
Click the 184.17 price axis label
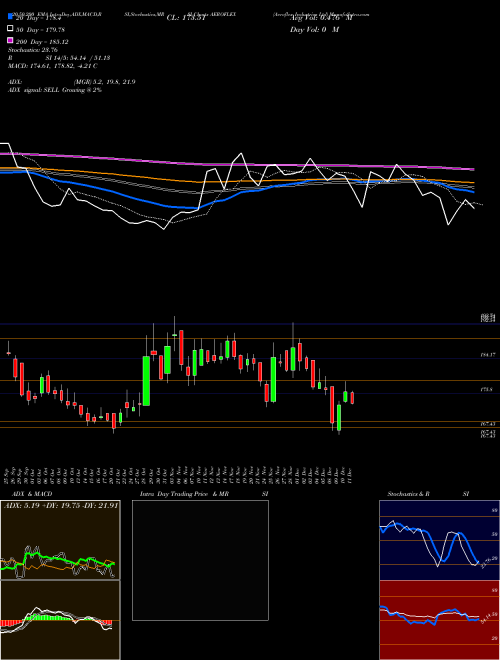[488, 355]
